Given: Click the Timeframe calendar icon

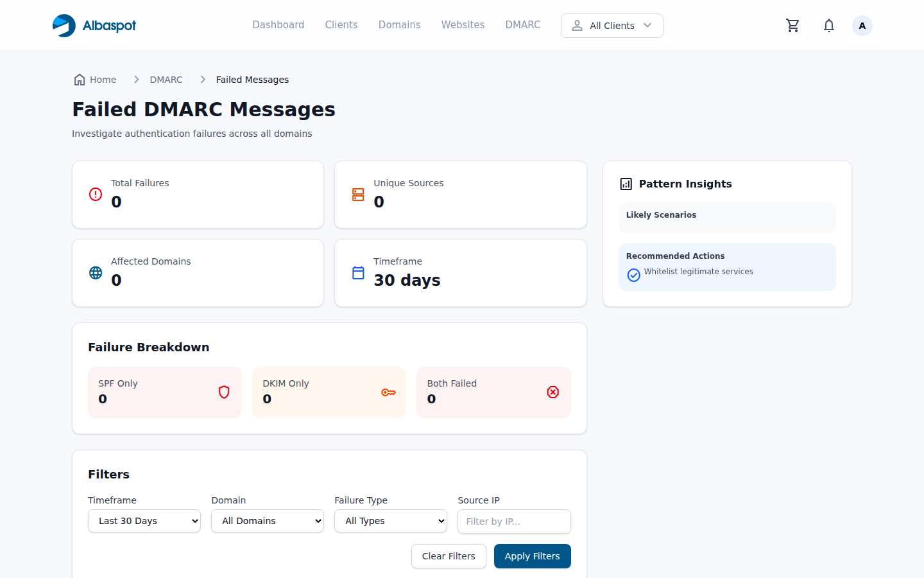Looking at the screenshot, I should (358, 272).
